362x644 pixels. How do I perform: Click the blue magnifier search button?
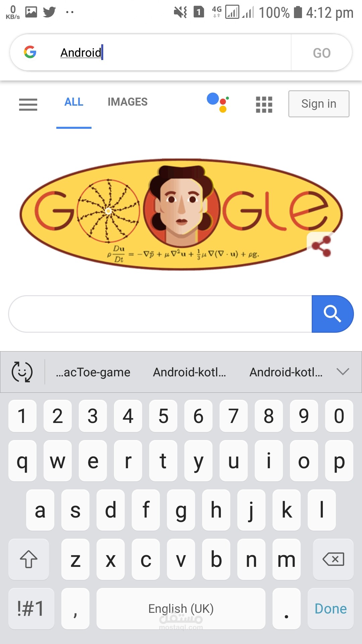[x=333, y=314]
